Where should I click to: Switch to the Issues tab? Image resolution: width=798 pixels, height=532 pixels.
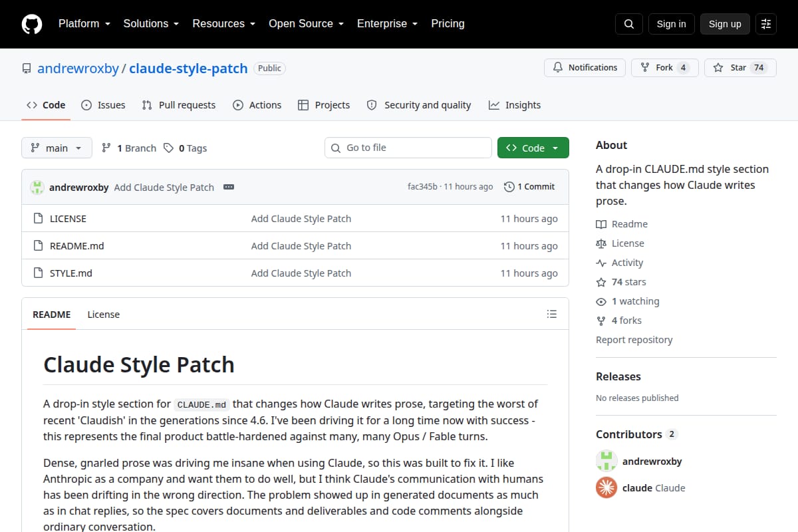[x=103, y=105]
